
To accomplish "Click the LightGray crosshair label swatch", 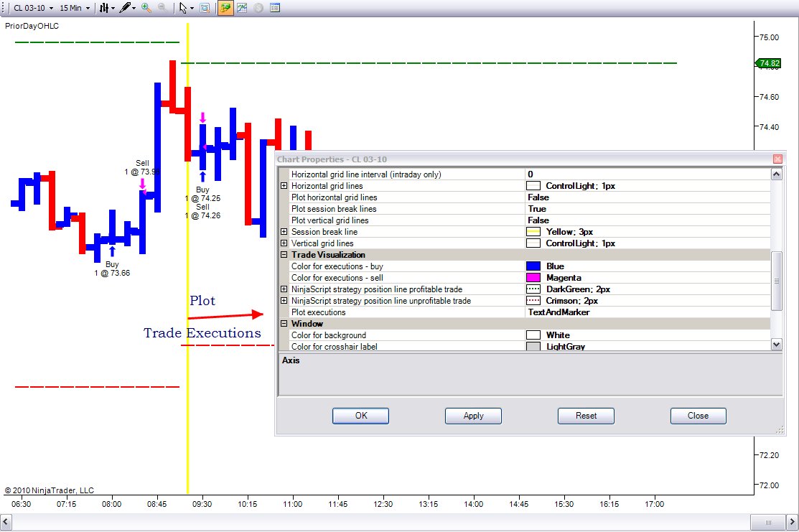I will tap(533, 347).
